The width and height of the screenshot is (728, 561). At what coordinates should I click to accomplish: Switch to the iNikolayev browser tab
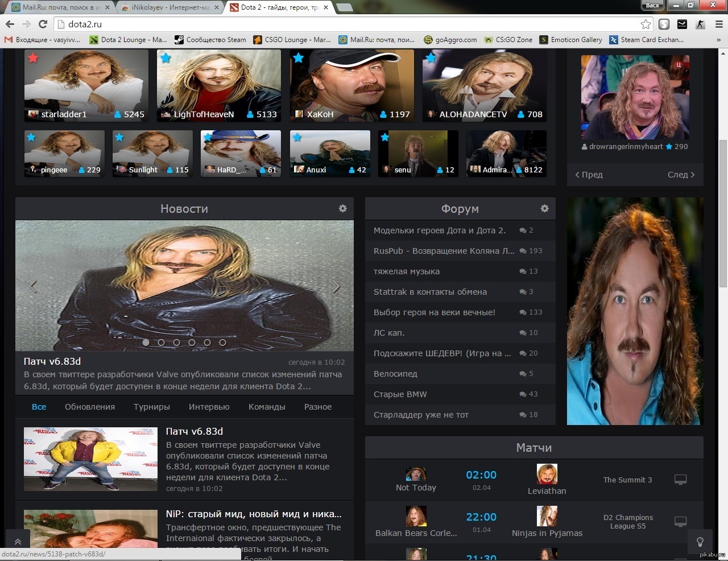coord(171,7)
